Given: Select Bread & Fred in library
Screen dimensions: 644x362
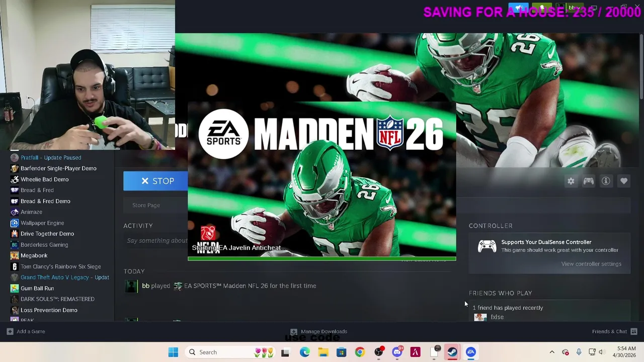Looking at the screenshot, I should 37,190.
